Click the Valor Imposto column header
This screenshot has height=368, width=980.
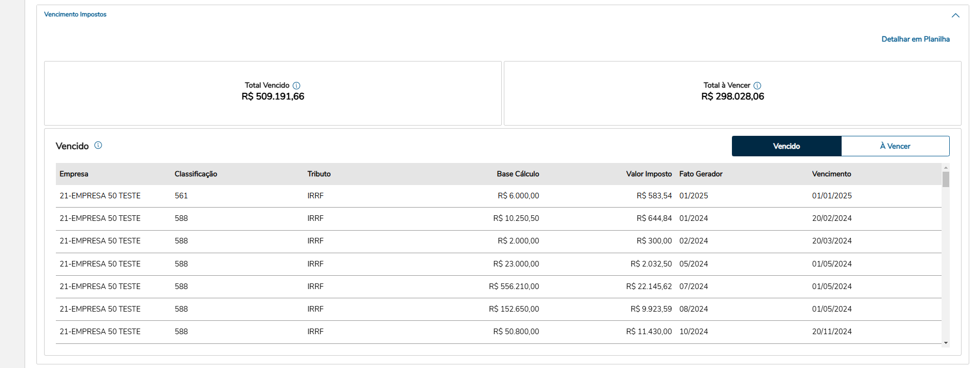(x=648, y=174)
